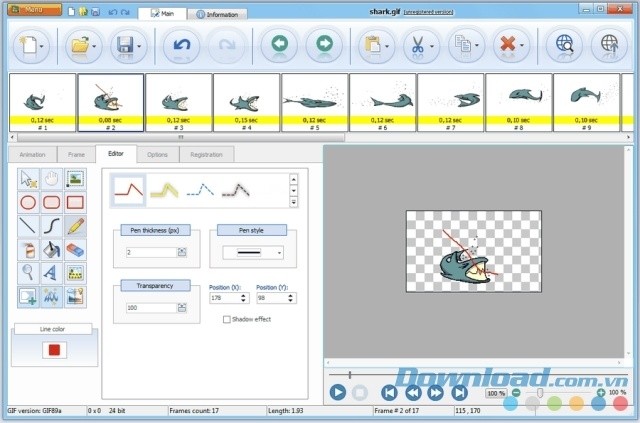Viewport: 640px width, 423px height.
Task: Open the Animation tab
Action: coord(33,155)
